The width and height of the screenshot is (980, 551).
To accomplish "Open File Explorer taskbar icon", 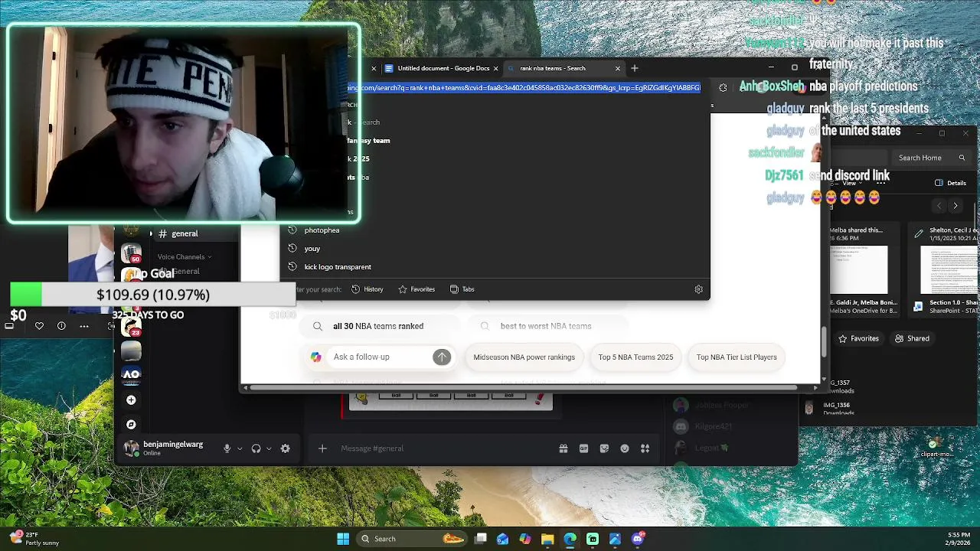I will click(x=547, y=539).
